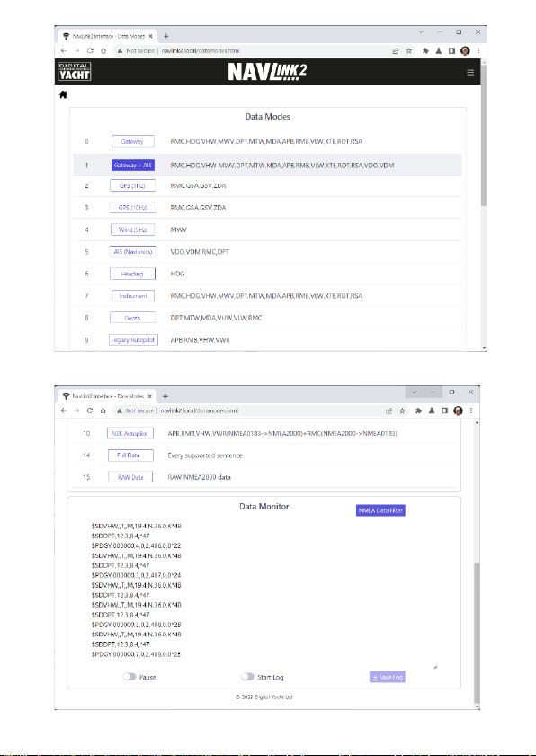This screenshot has height=756, width=536.
Task: Open the NMEA Data Filter
Action: click(381, 510)
